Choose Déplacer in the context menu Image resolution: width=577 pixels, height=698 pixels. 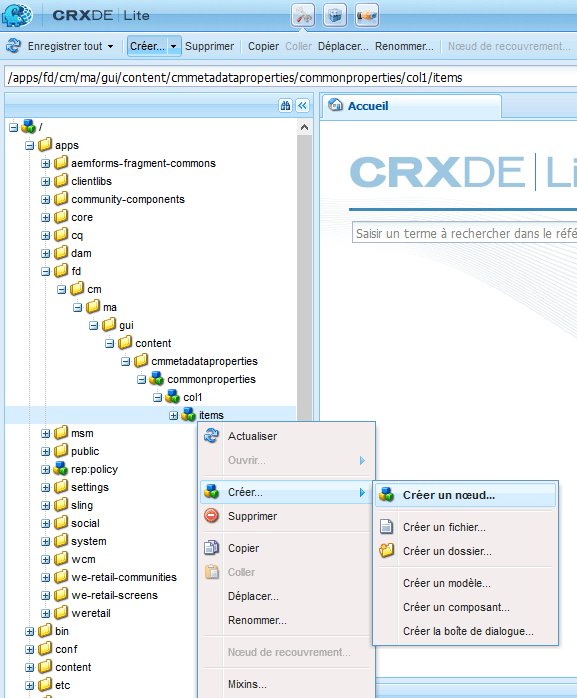point(287,596)
